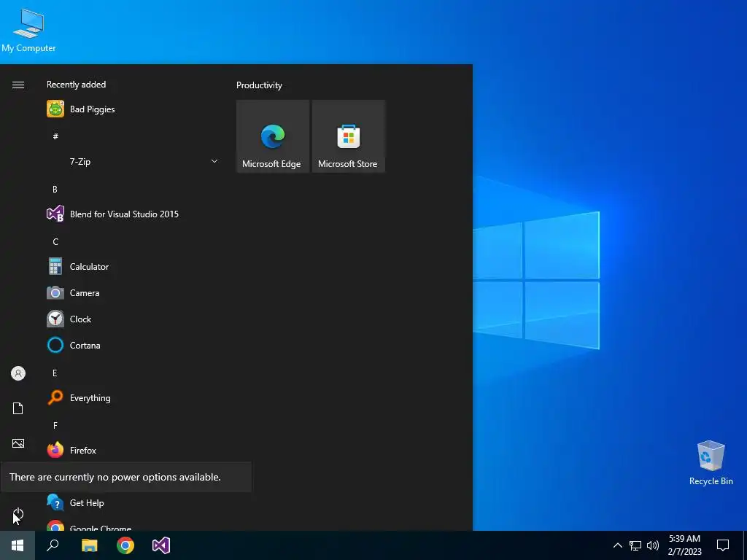This screenshot has width=747, height=560.
Task: Click the C letter group header
Action: click(55, 242)
